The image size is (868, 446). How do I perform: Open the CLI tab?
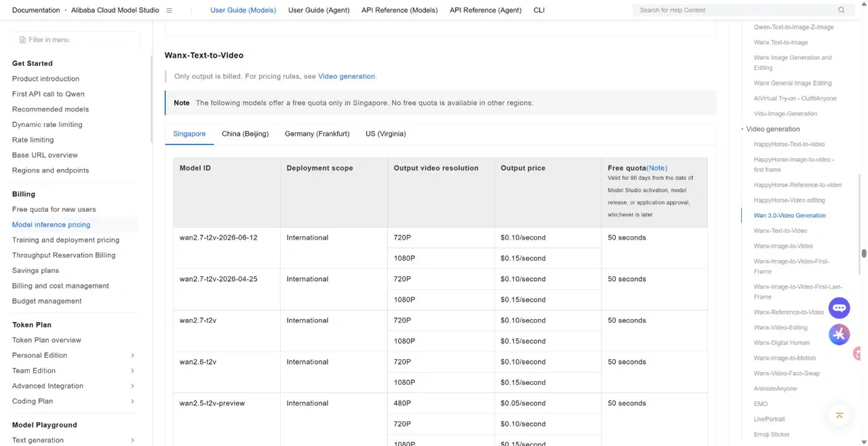pos(539,10)
